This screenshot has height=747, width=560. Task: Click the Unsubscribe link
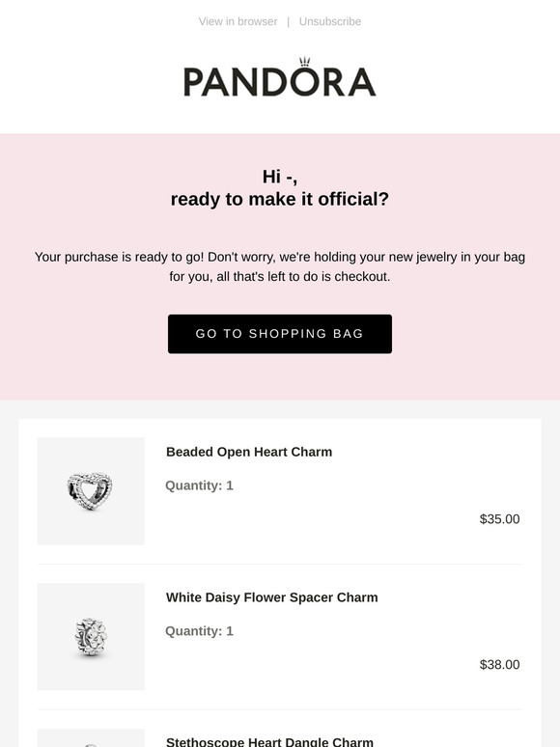coord(330,21)
